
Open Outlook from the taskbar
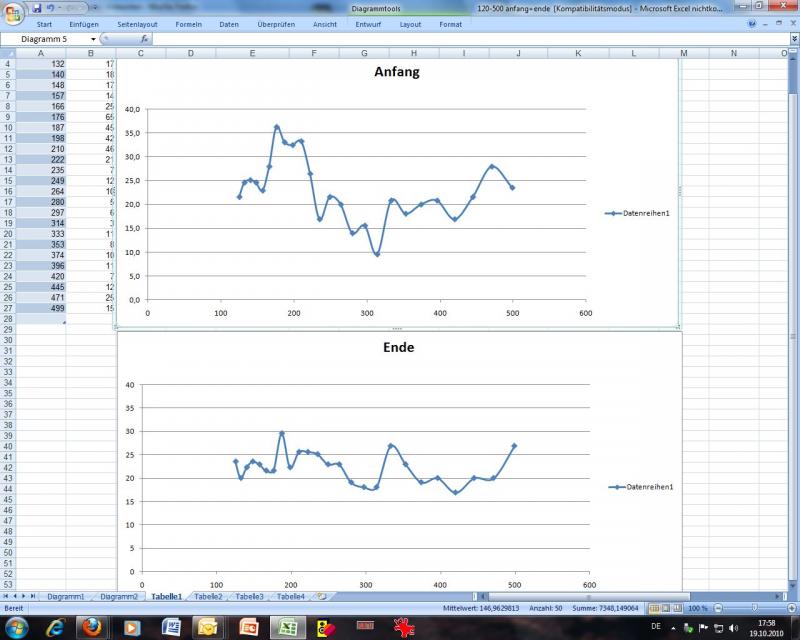pyautogui.click(x=209, y=627)
